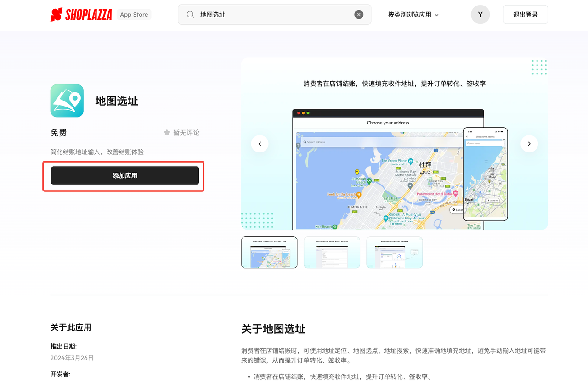Click the 暂无评论 review link
The image size is (588, 382).
point(186,132)
